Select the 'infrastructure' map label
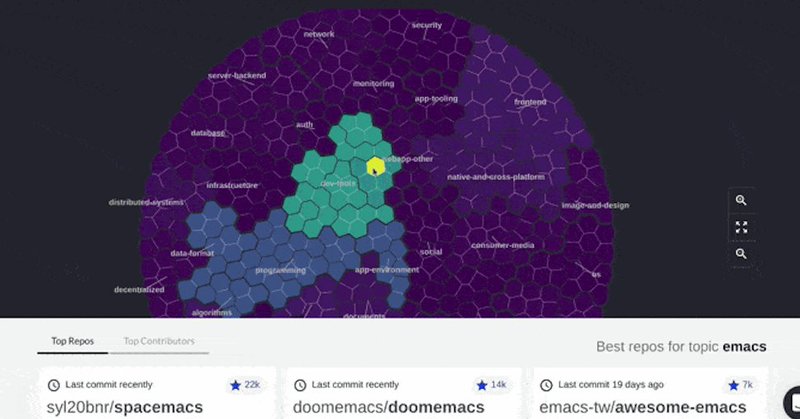 [x=232, y=185]
